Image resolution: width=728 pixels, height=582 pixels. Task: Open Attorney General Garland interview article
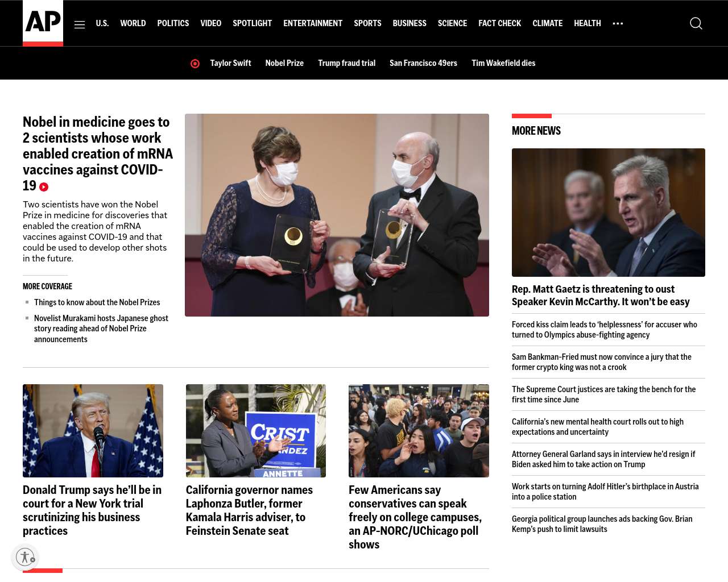[603, 459]
